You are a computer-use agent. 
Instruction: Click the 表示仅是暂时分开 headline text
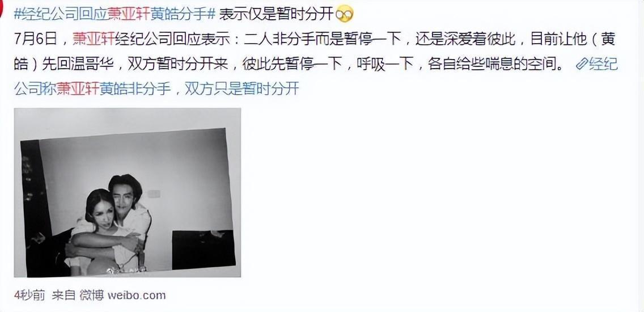pyautogui.click(x=276, y=15)
